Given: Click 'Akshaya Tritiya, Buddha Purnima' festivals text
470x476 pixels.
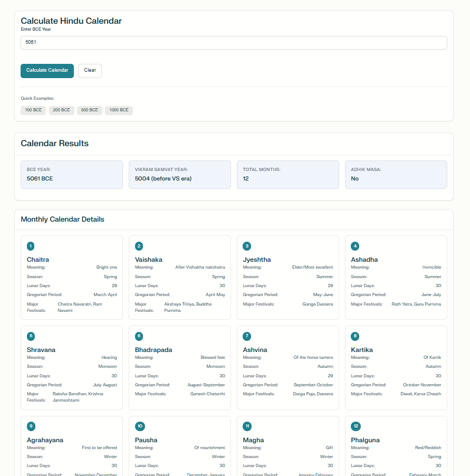Looking at the screenshot, I should [x=188, y=307].
